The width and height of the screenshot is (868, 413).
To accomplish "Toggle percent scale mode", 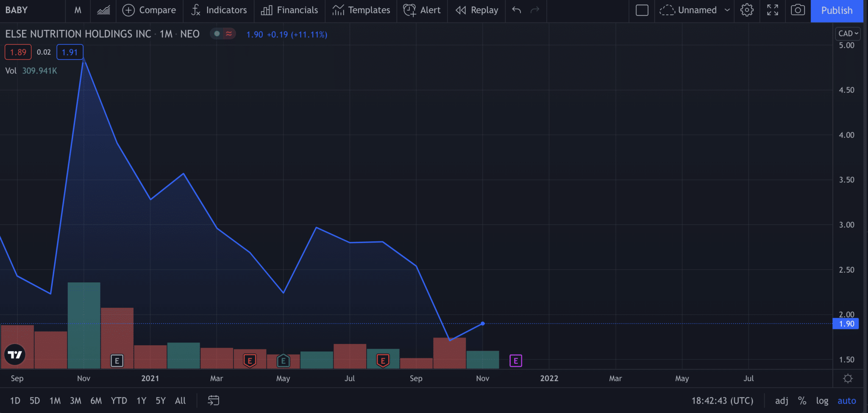I will point(802,401).
